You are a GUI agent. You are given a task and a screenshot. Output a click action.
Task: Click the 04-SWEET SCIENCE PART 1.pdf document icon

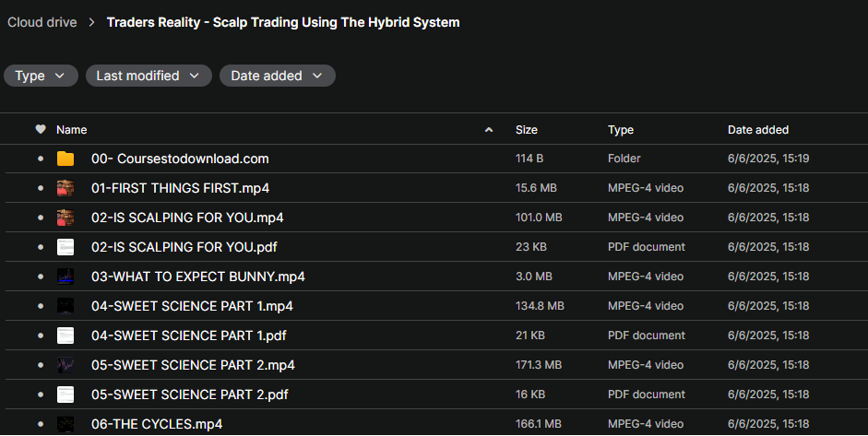click(x=65, y=336)
